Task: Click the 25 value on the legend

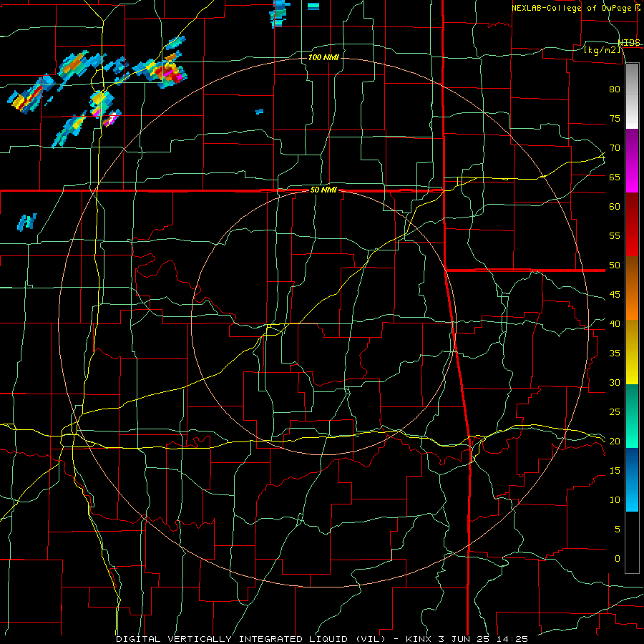Action: click(615, 412)
